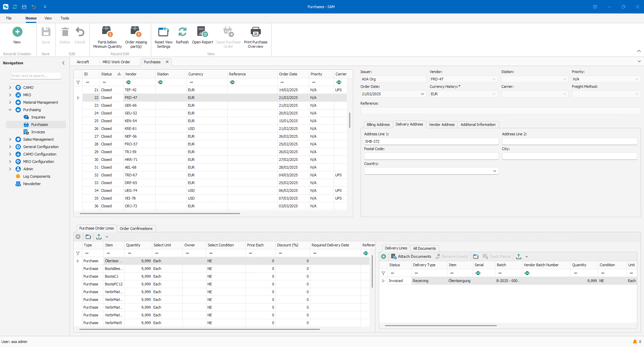
Task: Click Attach Documents button
Action: point(411,256)
